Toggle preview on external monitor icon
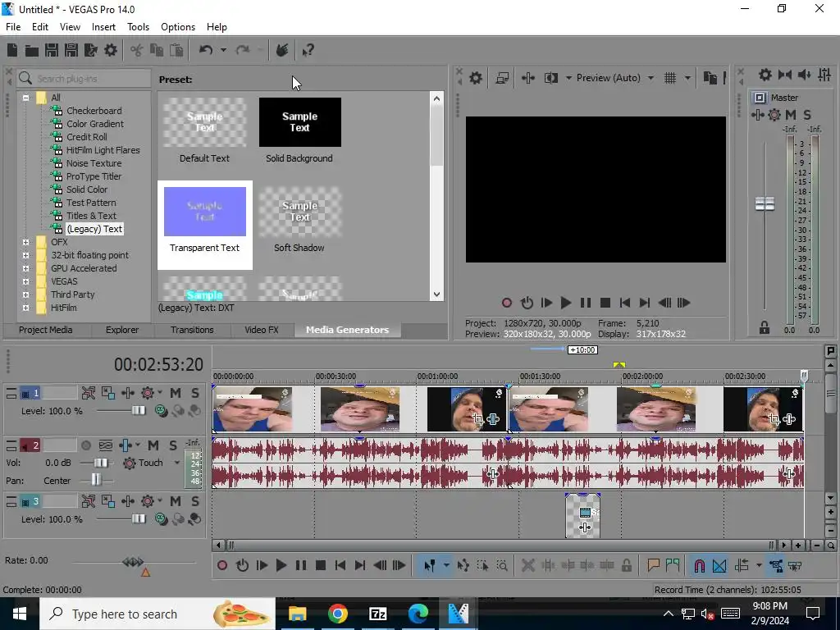Viewport: 840px width, 630px height. click(502, 78)
